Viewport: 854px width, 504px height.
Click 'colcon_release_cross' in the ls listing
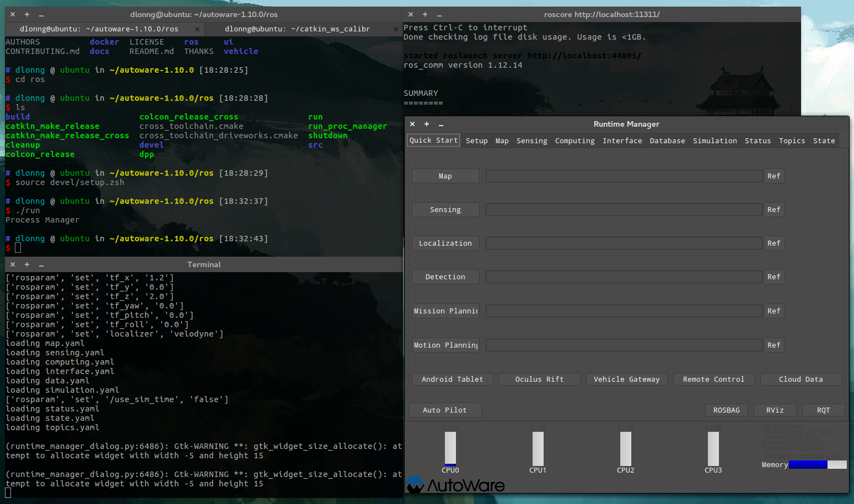(x=189, y=117)
